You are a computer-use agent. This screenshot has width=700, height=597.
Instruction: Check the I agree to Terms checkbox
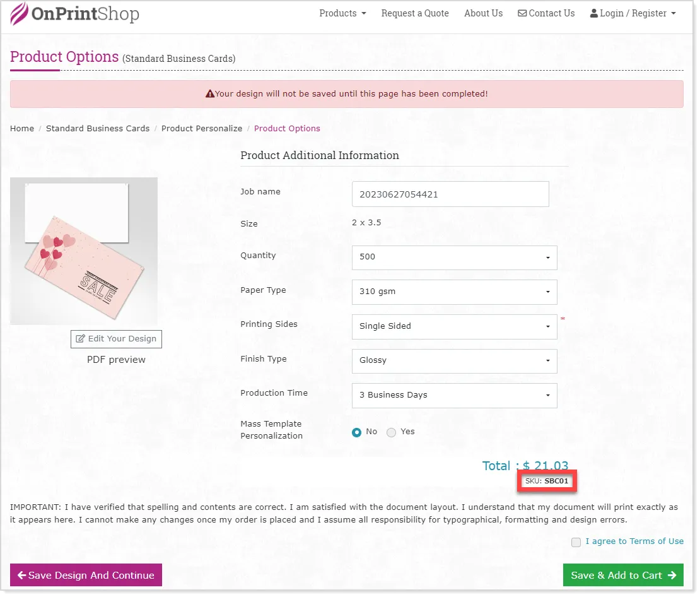click(576, 542)
